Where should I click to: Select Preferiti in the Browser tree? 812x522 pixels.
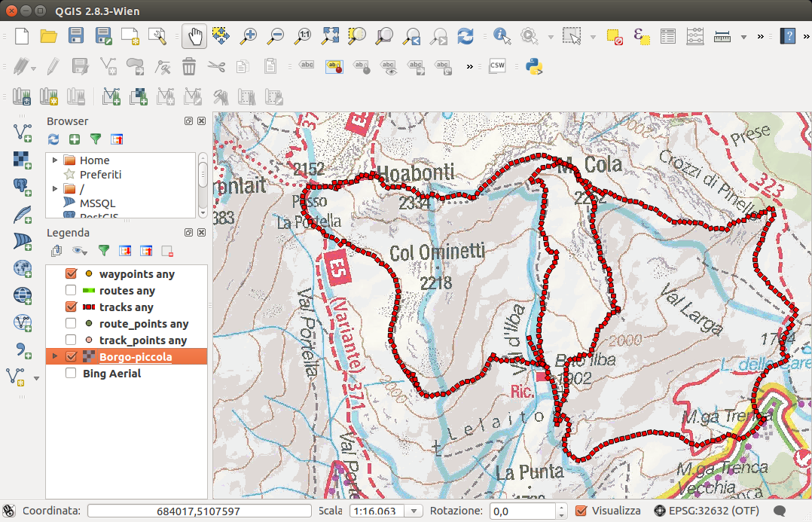pos(100,175)
